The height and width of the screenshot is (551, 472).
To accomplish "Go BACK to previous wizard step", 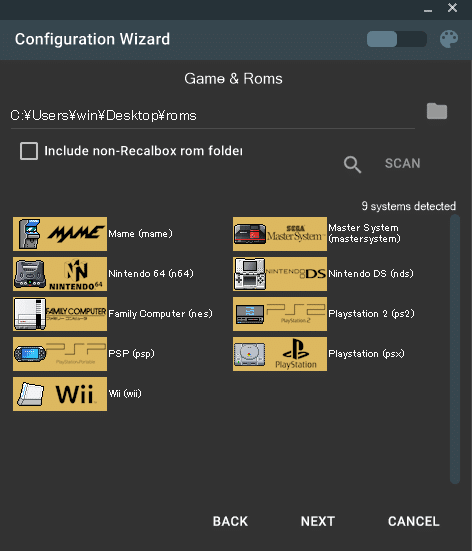I will [x=230, y=521].
